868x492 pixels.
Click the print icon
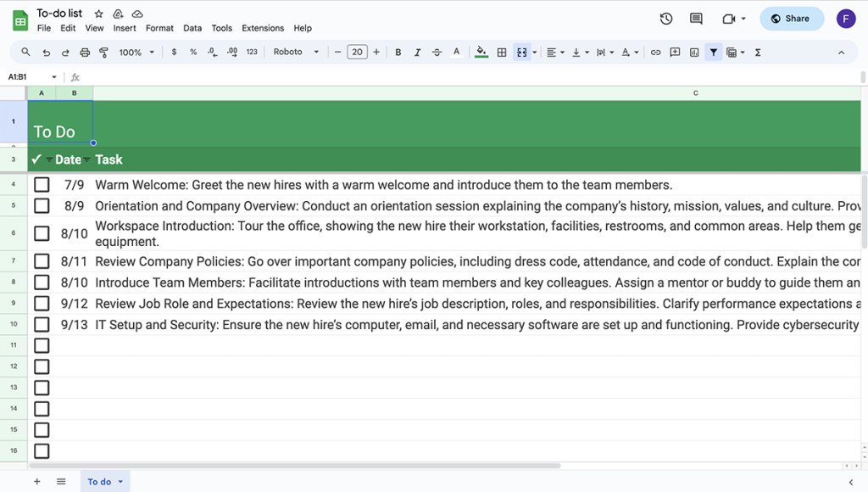pos(85,52)
